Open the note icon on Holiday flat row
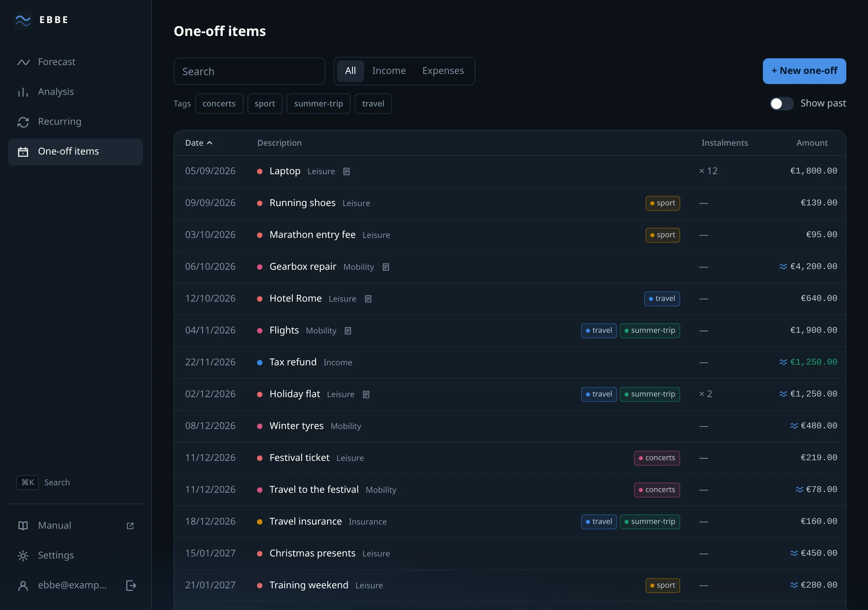Image resolution: width=868 pixels, height=610 pixels. tap(366, 394)
